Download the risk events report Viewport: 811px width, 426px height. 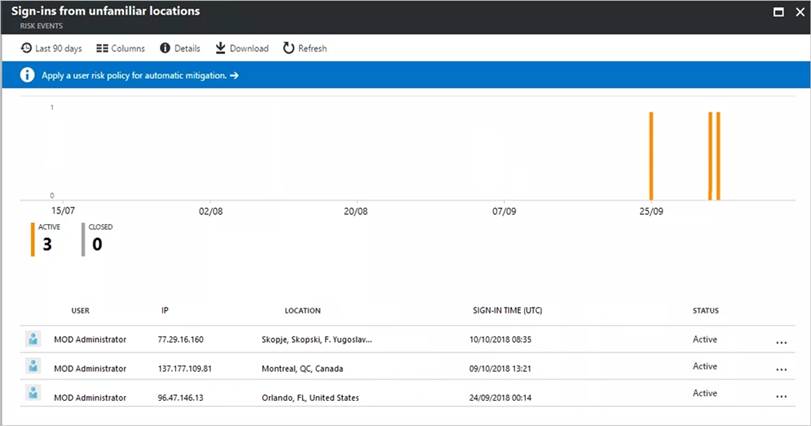(x=242, y=48)
